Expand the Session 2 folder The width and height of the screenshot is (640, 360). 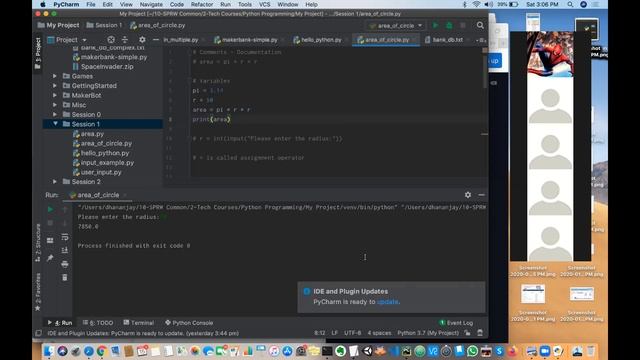[55, 181]
